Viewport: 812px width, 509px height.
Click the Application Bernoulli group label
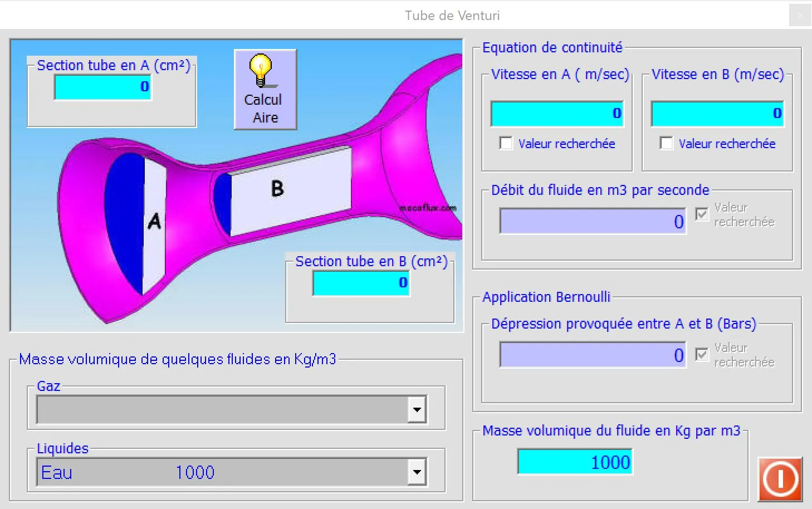545,297
